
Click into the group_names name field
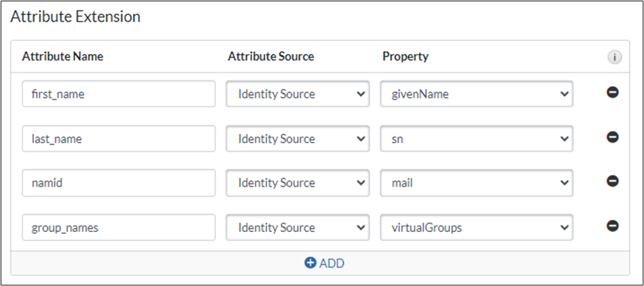(x=118, y=227)
